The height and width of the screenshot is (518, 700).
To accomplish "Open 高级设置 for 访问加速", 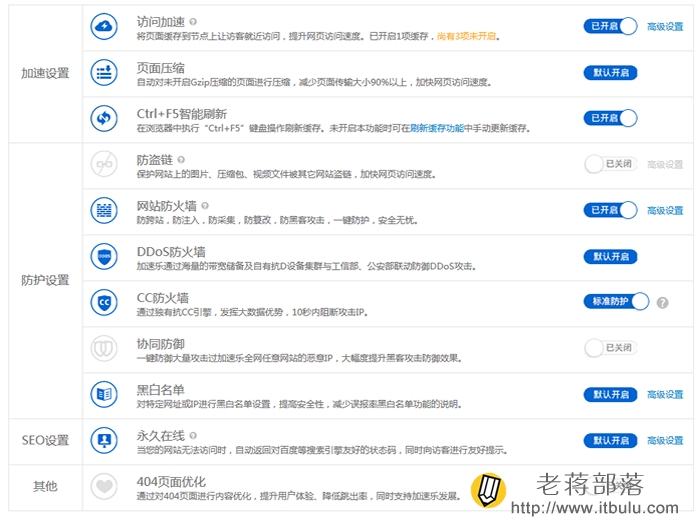I will [665, 27].
